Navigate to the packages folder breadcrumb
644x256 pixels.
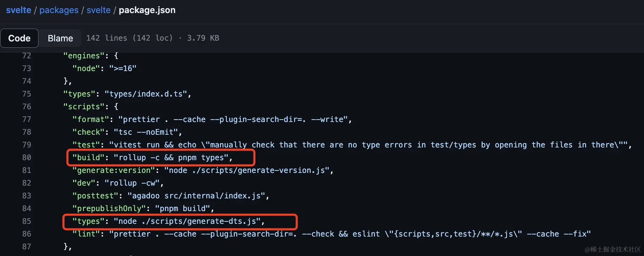click(59, 10)
